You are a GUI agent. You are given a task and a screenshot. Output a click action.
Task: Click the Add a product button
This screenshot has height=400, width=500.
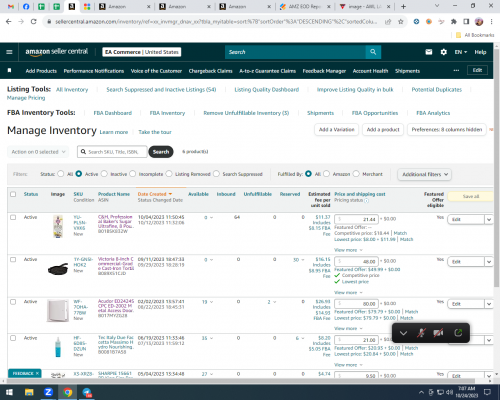click(x=383, y=129)
